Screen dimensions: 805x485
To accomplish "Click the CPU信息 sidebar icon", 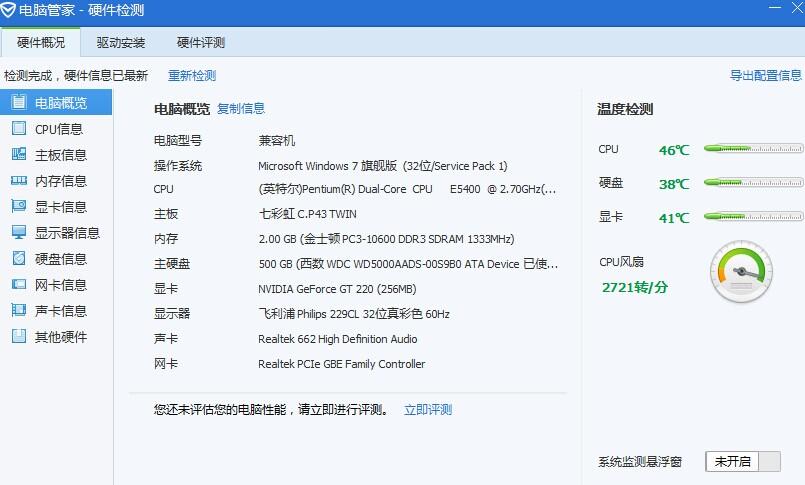I will [18, 128].
